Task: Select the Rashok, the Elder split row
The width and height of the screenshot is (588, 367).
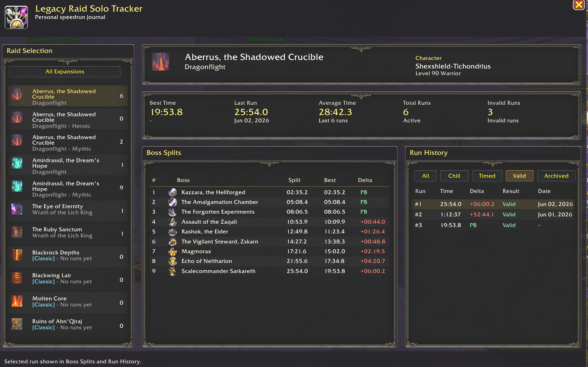Action: [x=269, y=232]
